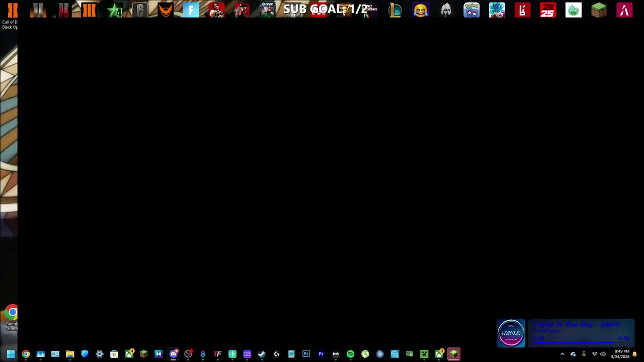Show hidden system tray icons
The width and height of the screenshot is (644, 362).
click(562, 354)
